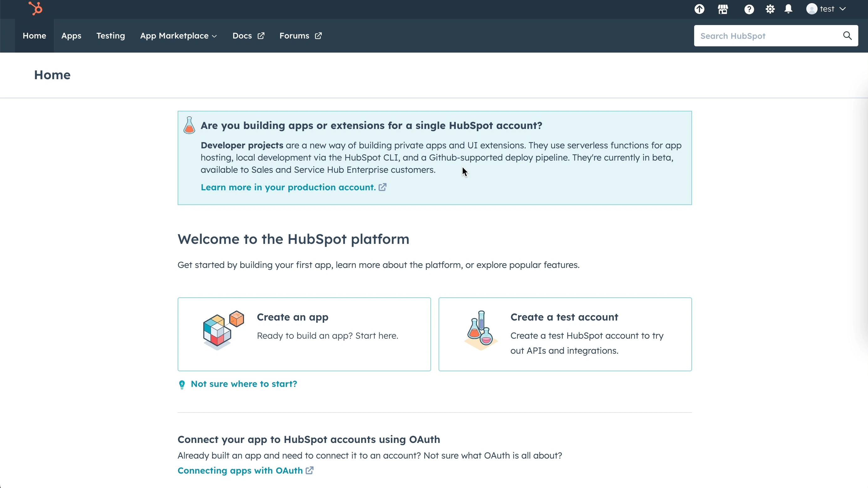The image size is (868, 488).
Task: Check notifications via the bell icon
Action: [x=789, y=9]
